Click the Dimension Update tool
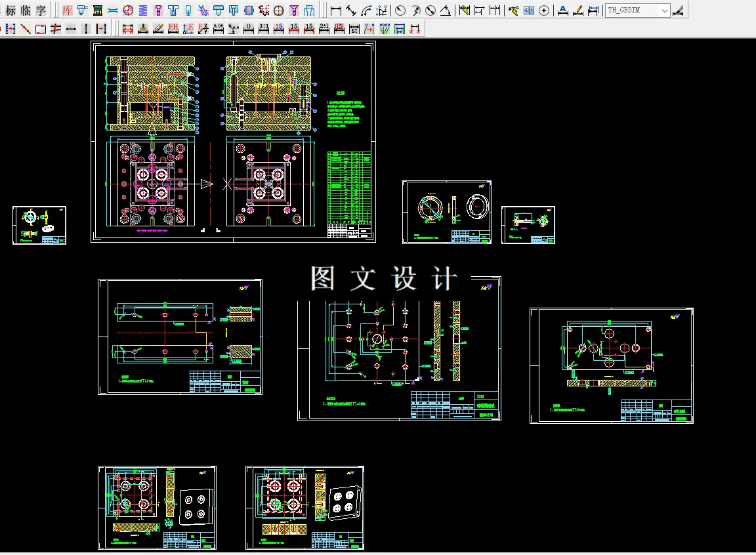Screen dimensions: 756x555 593,10
